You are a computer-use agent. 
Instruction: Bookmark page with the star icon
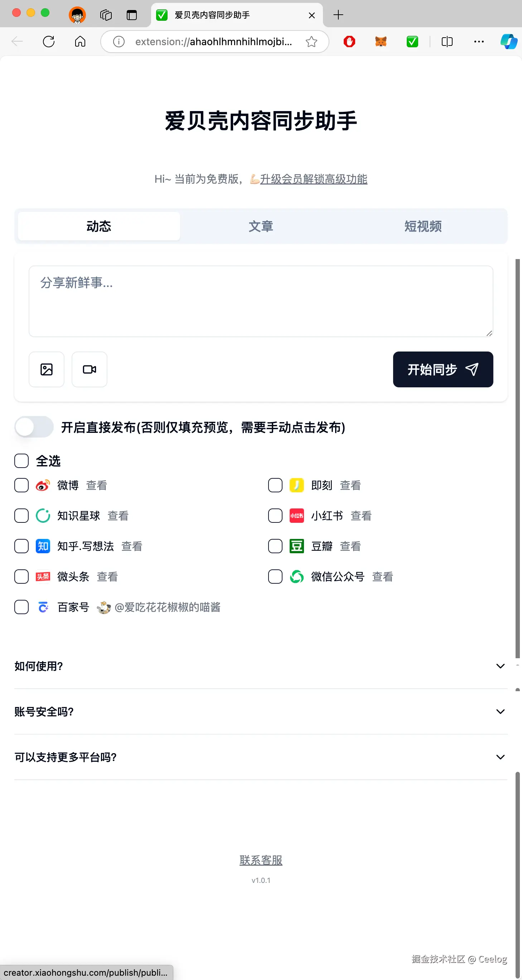click(x=311, y=42)
